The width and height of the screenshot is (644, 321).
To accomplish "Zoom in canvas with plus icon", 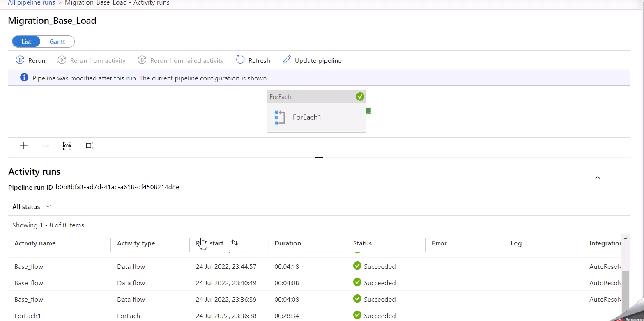I will [x=24, y=145].
